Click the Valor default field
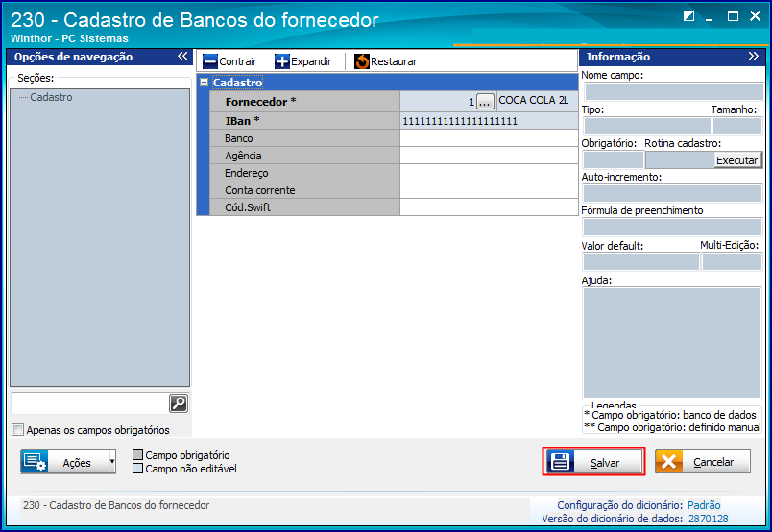Image resolution: width=772 pixels, height=532 pixels. tap(641, 261)
